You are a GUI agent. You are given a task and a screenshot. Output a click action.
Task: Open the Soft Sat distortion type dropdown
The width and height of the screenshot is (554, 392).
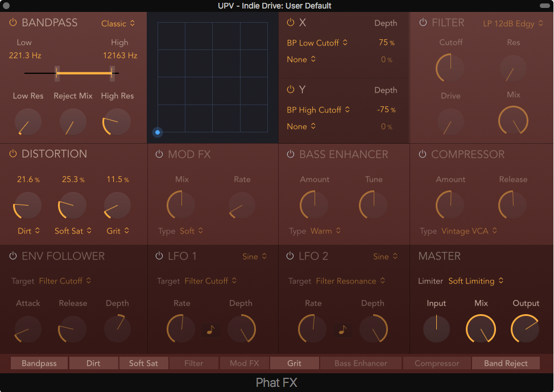pos(73,231)
